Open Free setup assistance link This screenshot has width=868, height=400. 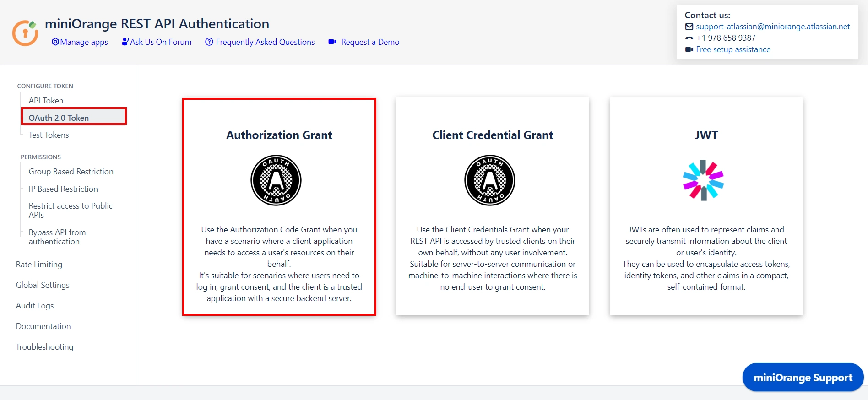[x=733, y=49]
